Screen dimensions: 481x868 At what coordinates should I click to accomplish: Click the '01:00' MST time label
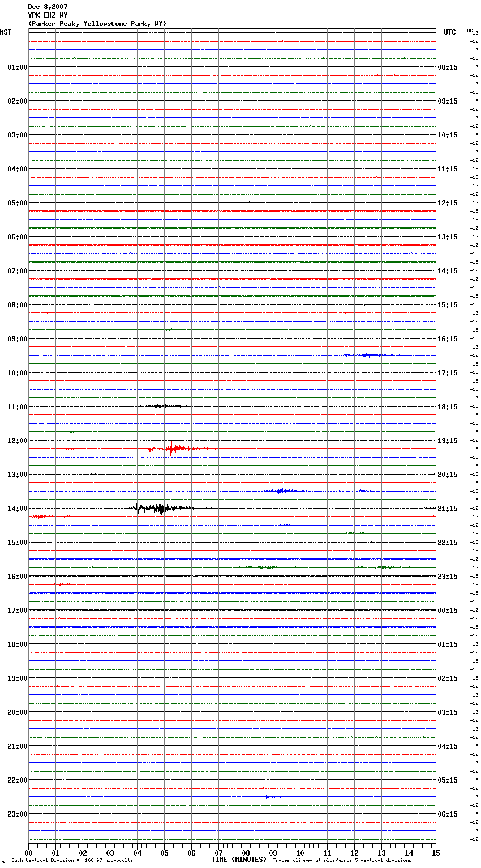pos(18,67)
